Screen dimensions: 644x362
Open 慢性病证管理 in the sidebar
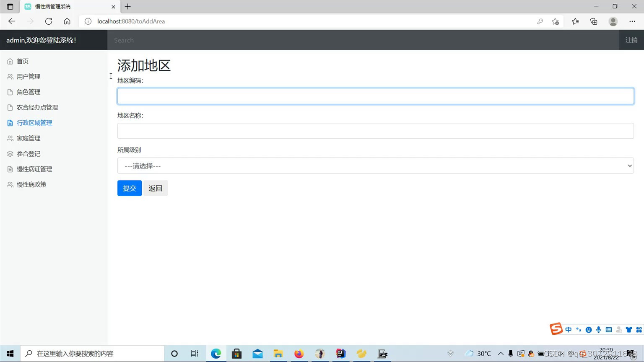coord(34,169)
